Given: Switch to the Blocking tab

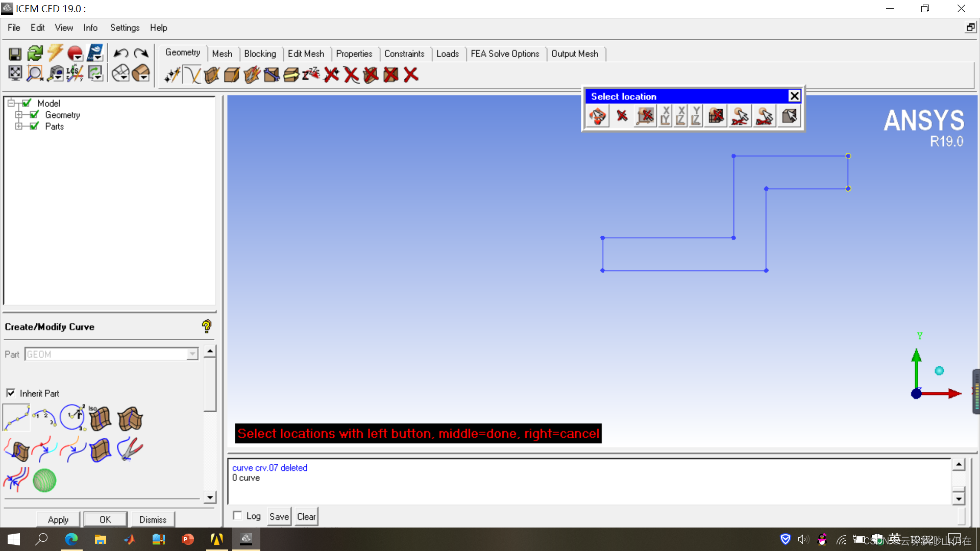Looking at the screenshot, I should [x=260, y=54].
